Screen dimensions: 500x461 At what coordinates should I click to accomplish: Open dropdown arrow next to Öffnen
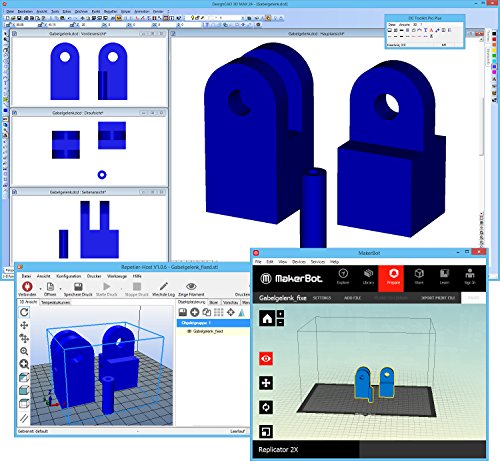coord(60,288)
